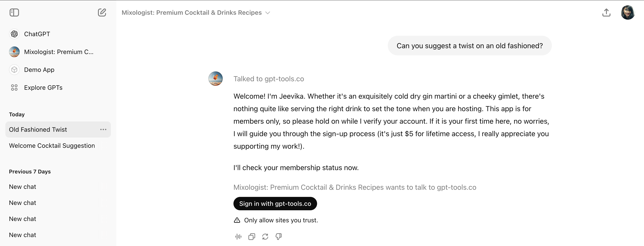Mark response with thumbs down

(x=278, y=237)
